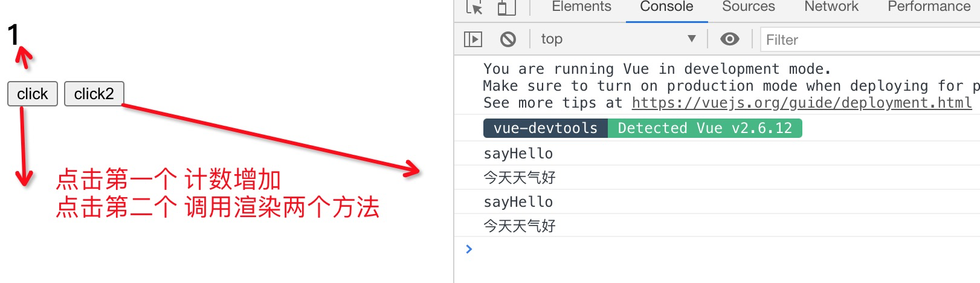
Task: Open the Performance tab
Action: tap(929, 7)
